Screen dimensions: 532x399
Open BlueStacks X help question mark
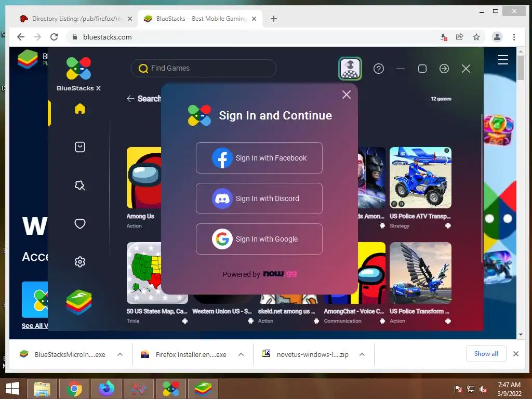point(379,69)
